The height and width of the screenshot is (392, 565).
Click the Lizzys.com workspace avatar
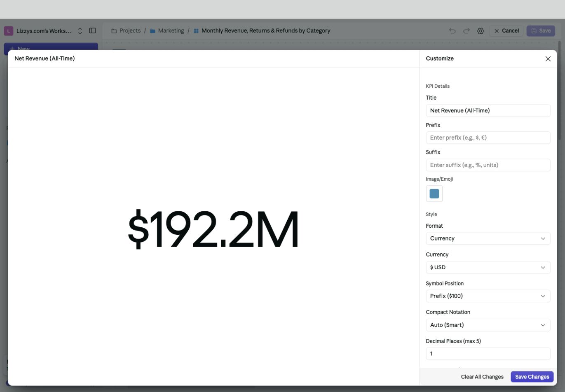pos(9,31)
